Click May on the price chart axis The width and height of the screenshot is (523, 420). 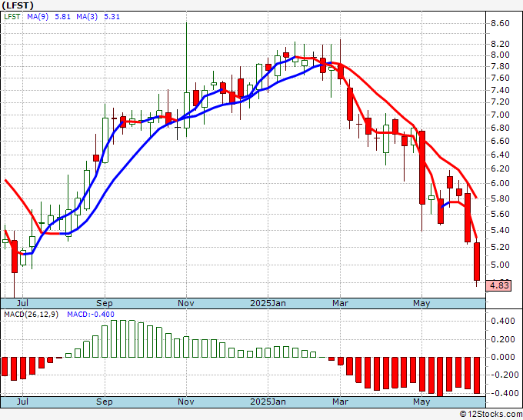421,303
